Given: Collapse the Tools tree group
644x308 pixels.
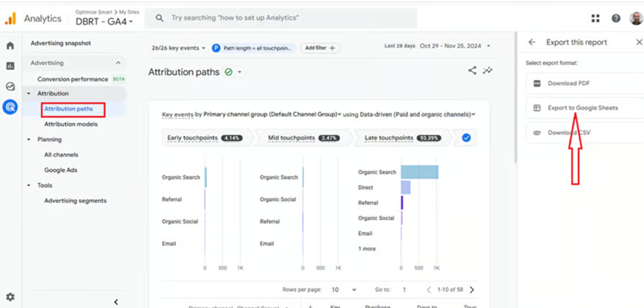Looking at the screenshot, I should pos(29,185).
